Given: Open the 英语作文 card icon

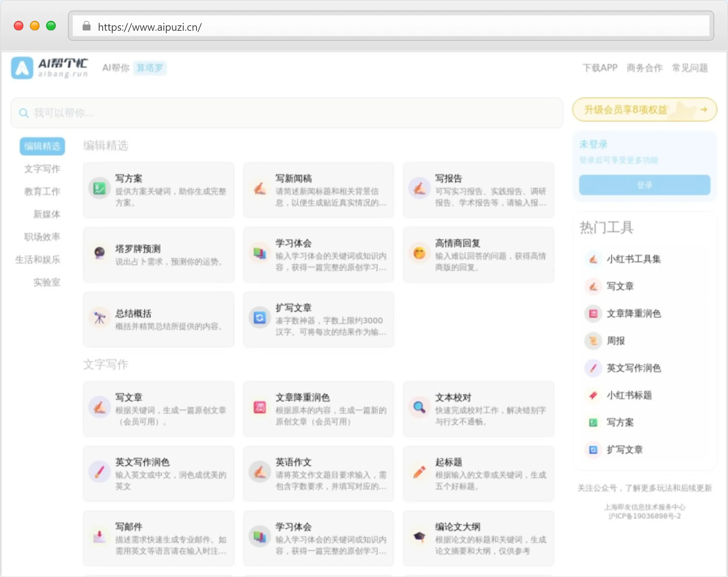Looking at the screenshot, I should (259, 472).
